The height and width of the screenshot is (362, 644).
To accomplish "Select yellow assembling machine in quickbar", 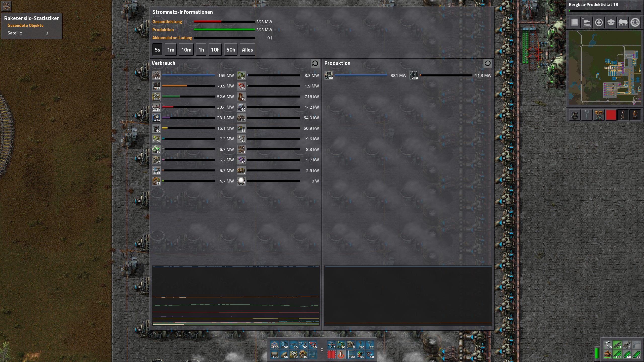I will [x=294, y=354].
